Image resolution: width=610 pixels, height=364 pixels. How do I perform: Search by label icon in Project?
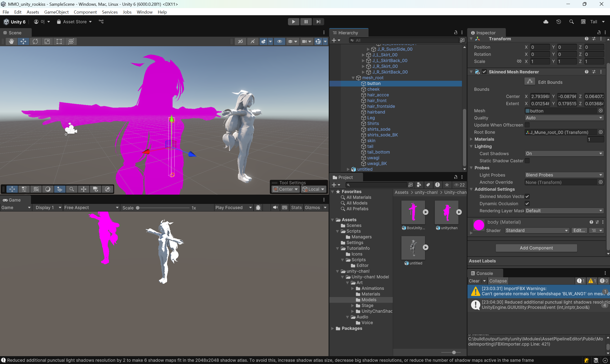click(428, 185)
